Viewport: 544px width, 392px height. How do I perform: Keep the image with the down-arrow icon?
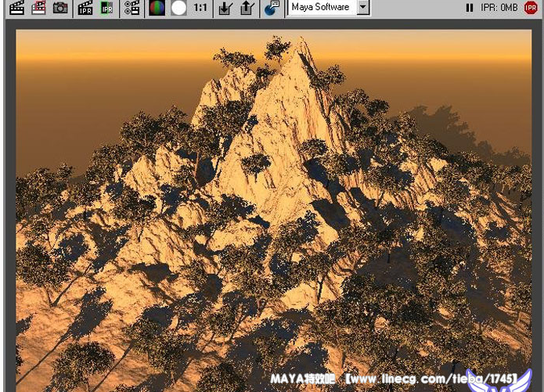tap(225, 8)
